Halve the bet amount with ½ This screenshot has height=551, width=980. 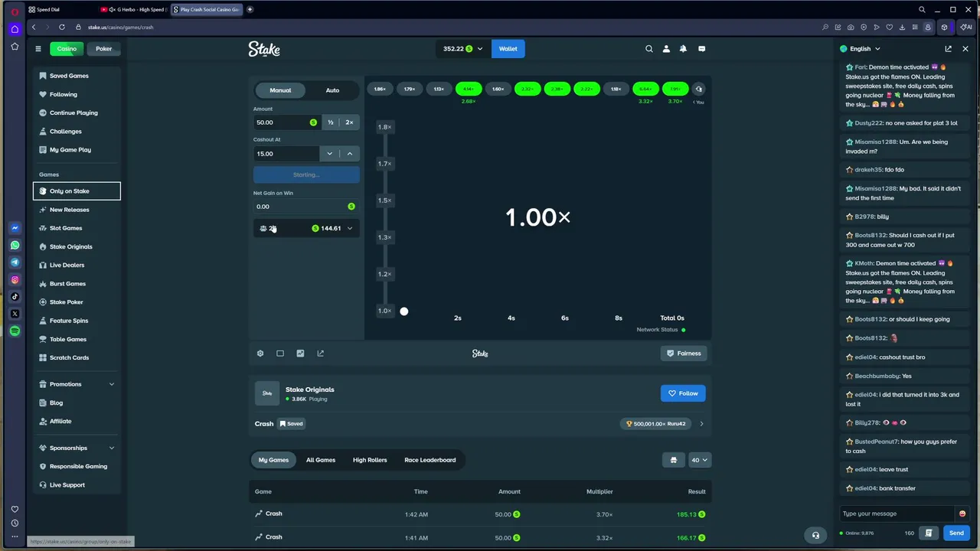[x=331, y=122]
